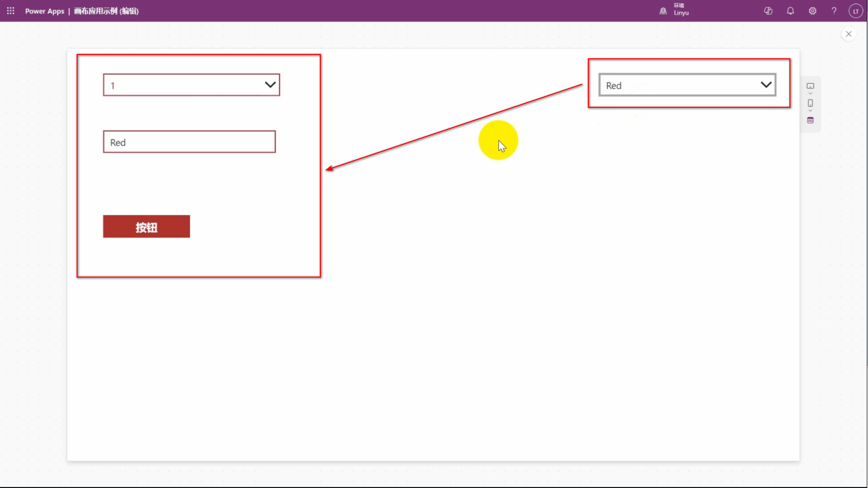Viewport: 868px width, 488px height.
Task: Click the help question mark icon
Action: 834,11
